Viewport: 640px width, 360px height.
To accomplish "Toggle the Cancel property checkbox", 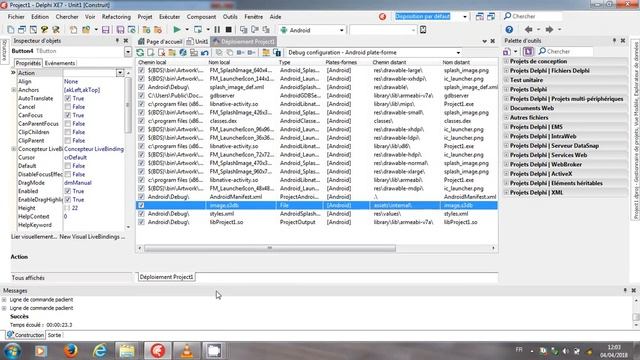I will (68, 107).
